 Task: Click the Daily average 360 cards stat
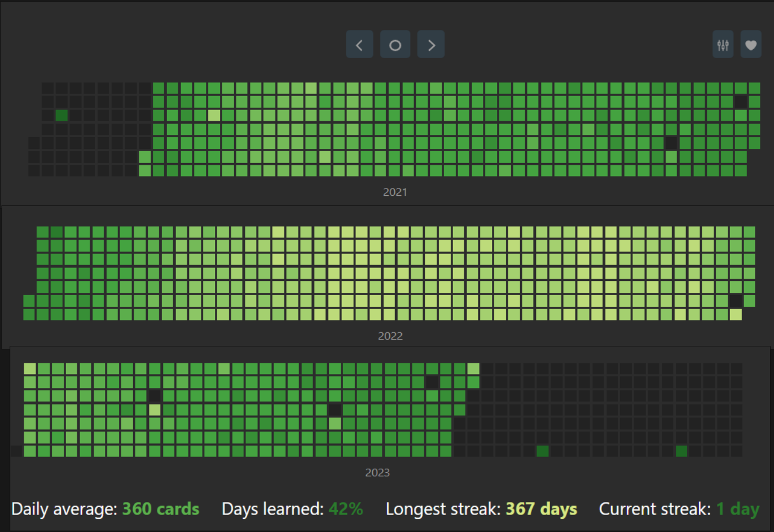[105, 509]
